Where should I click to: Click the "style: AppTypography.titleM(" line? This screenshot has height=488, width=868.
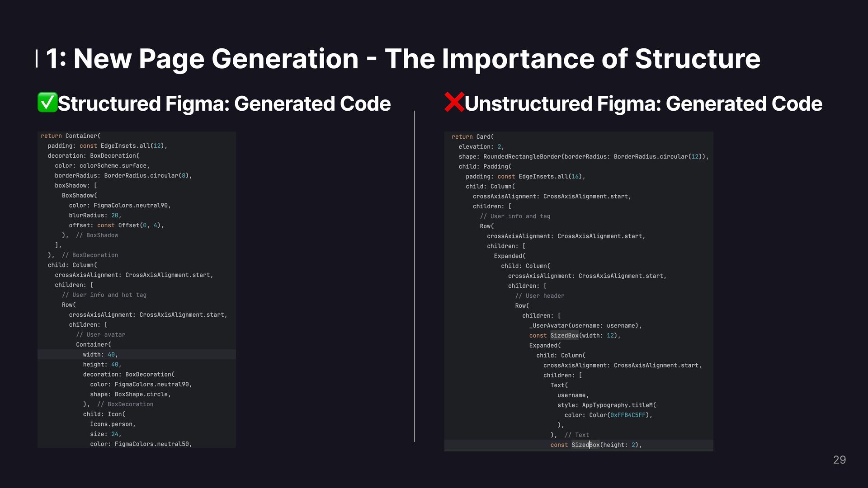click(606, 405)
